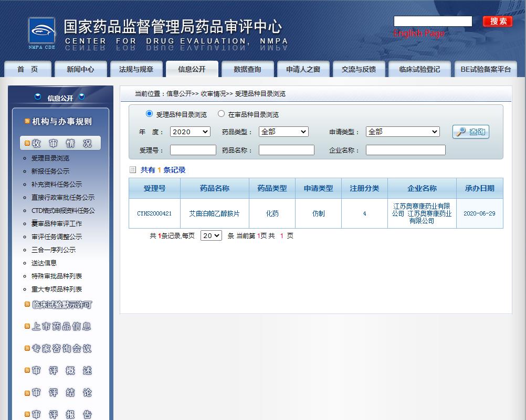Click RSS icon beside 审评概述
The height and width of the screenshot is (420, 526).
click(x=27, y=371)
